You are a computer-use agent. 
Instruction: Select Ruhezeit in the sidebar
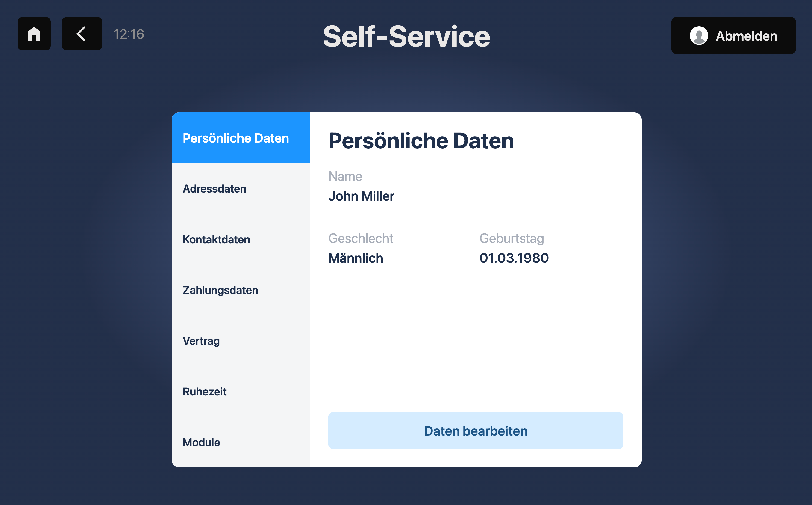click(241, 392)
